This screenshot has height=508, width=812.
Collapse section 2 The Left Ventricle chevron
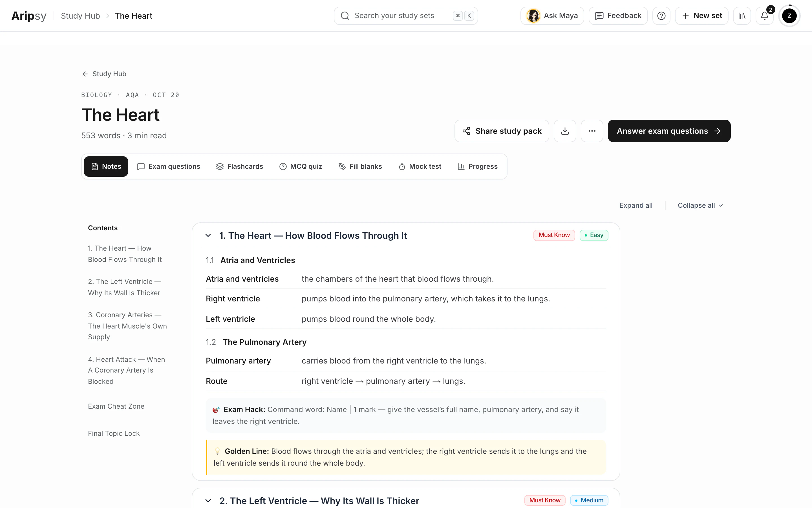click(x=208, y=501)
